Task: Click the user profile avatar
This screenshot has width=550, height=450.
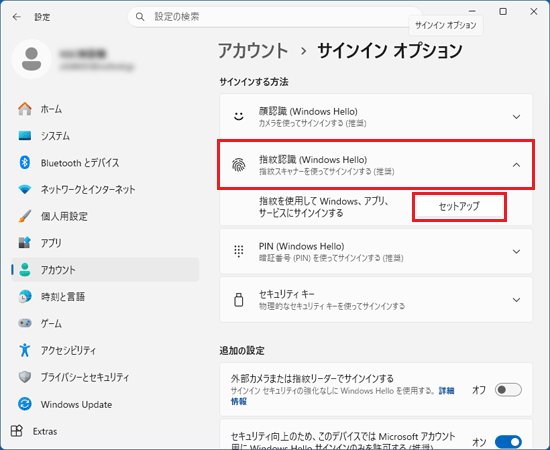Action: pyautogui.click(x=32, y=59)
